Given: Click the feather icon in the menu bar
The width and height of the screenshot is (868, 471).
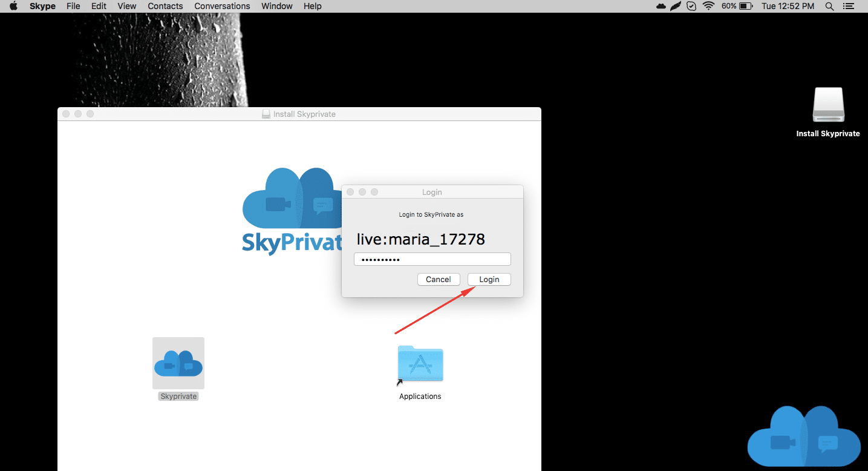Looking at the screenshot, I should 675,6.
